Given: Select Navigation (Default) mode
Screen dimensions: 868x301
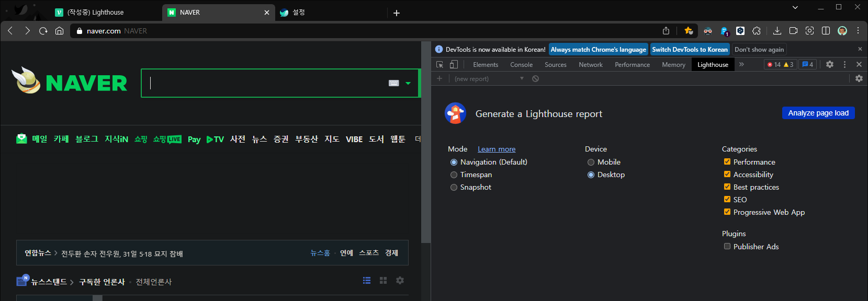Looking at the screenshot, I should (454, 162).
